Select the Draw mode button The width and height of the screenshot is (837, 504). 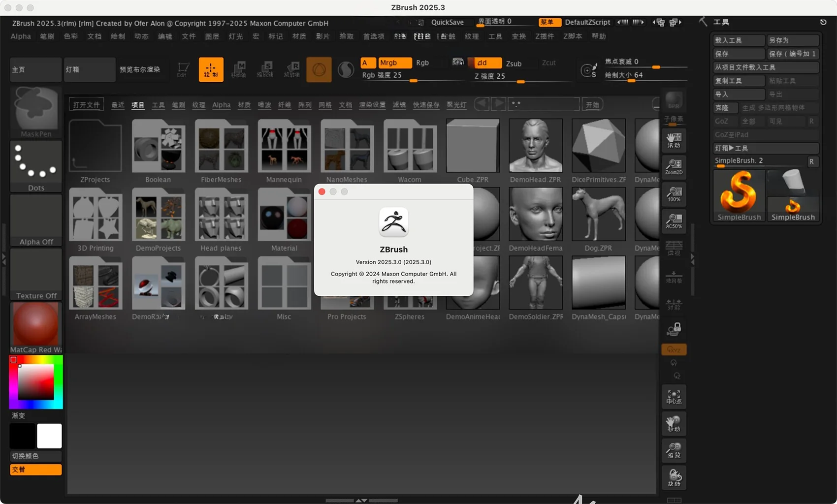(211, 69)
